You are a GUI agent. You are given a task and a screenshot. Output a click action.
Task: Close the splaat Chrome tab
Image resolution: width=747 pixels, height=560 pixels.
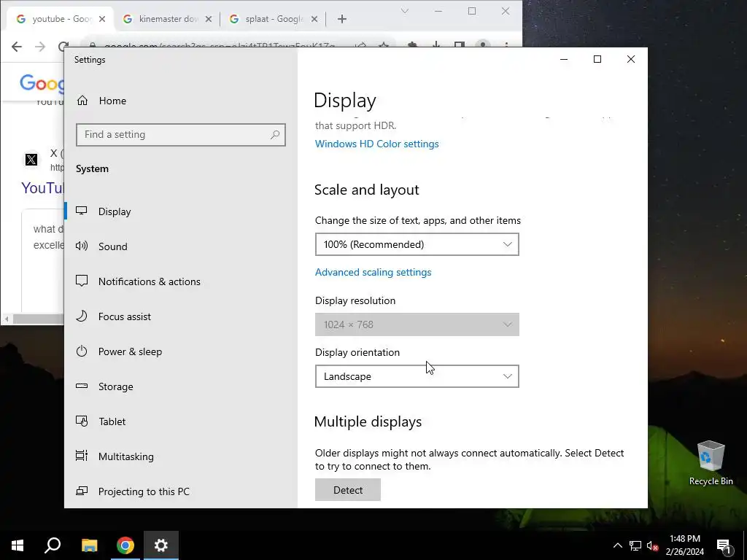click(314, 19)
